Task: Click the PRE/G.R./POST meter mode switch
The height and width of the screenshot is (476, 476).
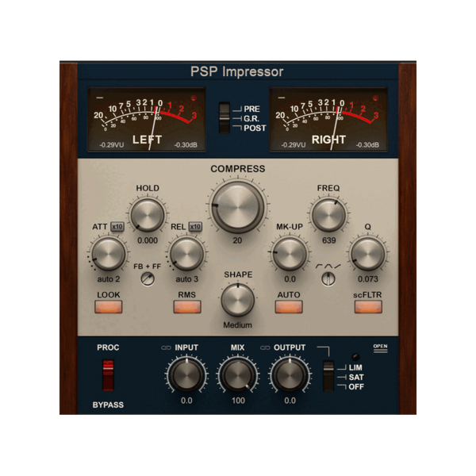Action: (x=225, y=118)
